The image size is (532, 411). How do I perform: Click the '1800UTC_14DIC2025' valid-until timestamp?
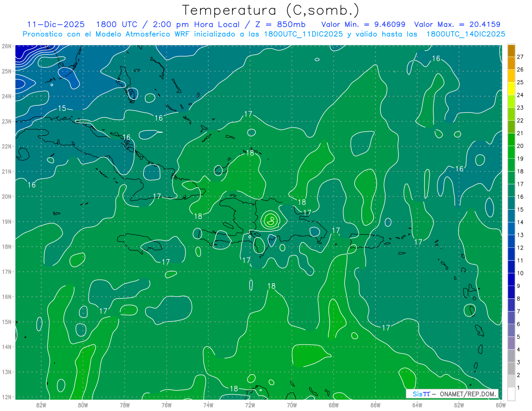465,34
